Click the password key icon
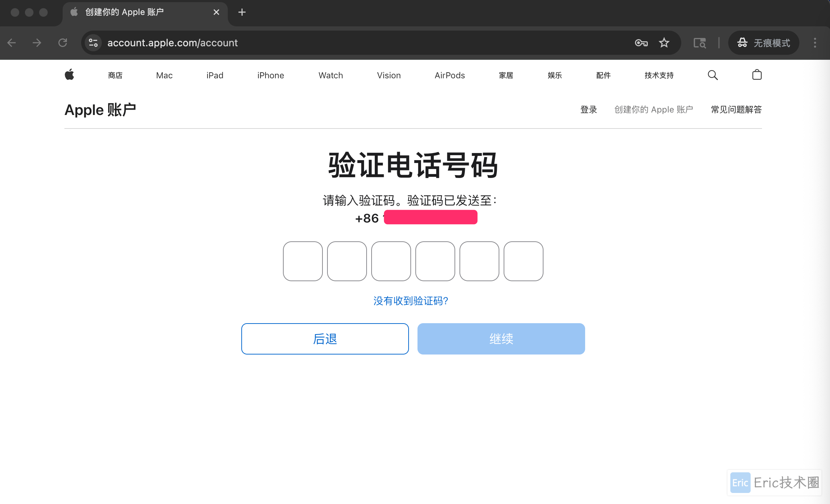The image size is (830, 504). [x=641, y=43]
